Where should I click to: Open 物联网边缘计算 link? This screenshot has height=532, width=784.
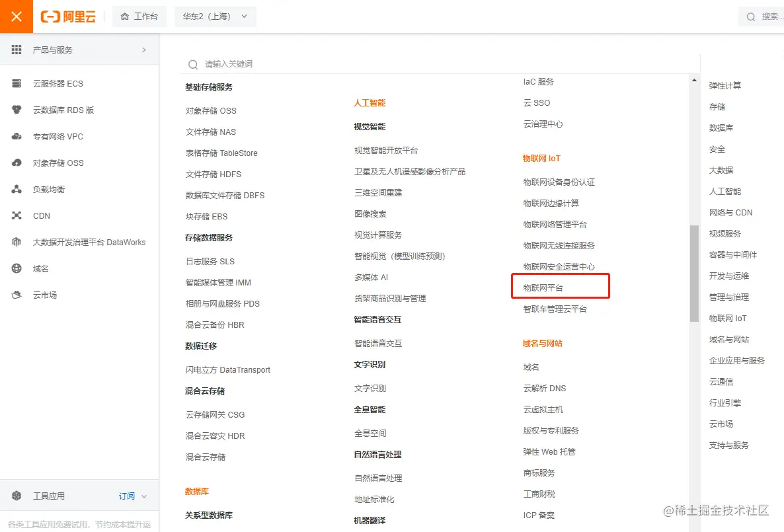[551, 203]
